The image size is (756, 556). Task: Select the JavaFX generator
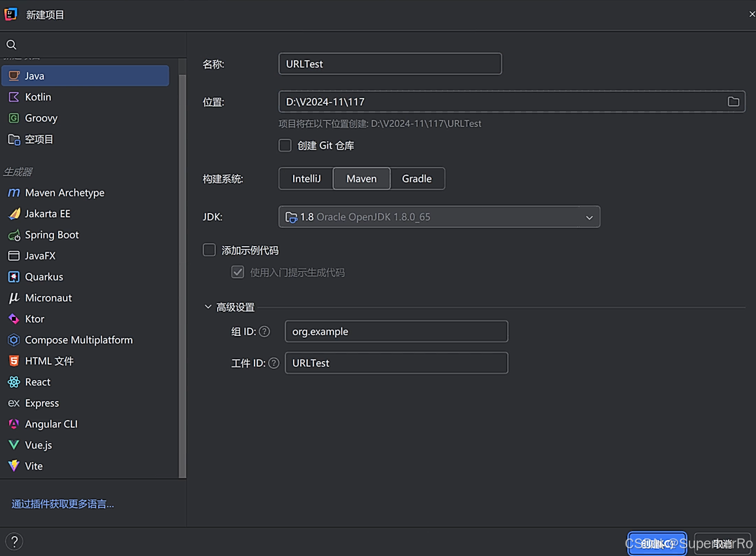86,256
